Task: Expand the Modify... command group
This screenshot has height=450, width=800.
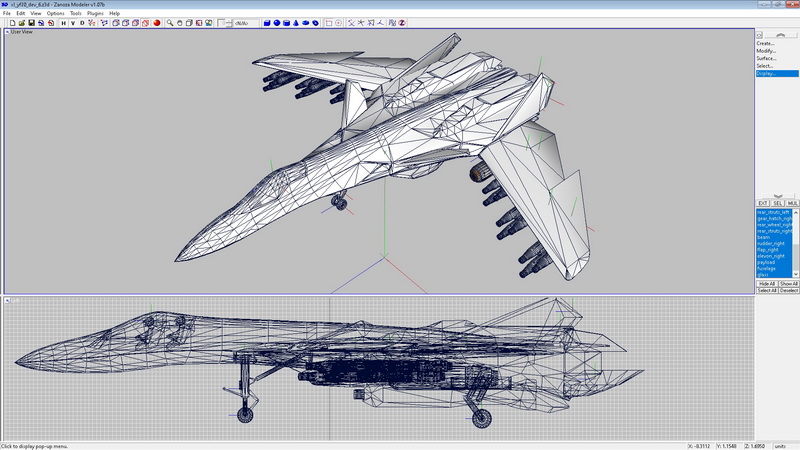Action: (x=766, y=51)
